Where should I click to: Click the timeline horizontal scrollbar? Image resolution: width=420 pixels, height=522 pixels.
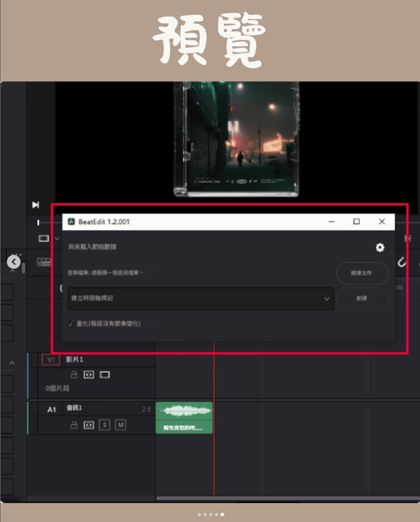[x=288, y=498]
